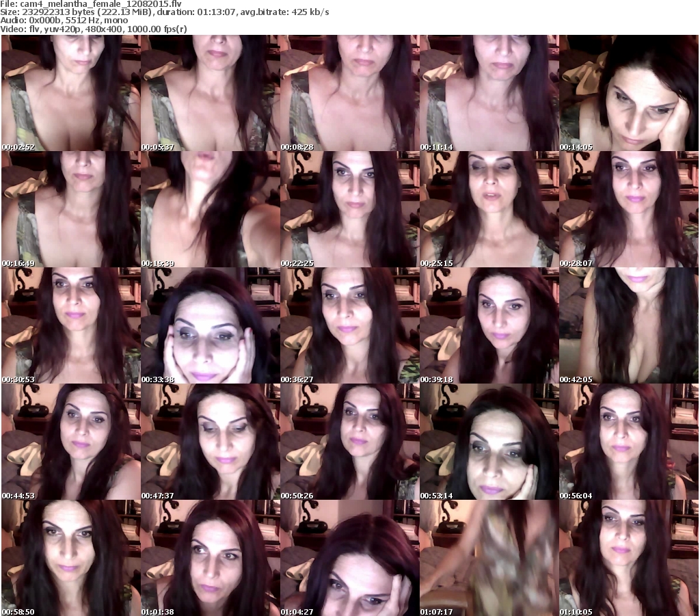Select the thumbnail stamped 00:05:37
Screen dimensions: 700x616
click(x=211, y=93)
